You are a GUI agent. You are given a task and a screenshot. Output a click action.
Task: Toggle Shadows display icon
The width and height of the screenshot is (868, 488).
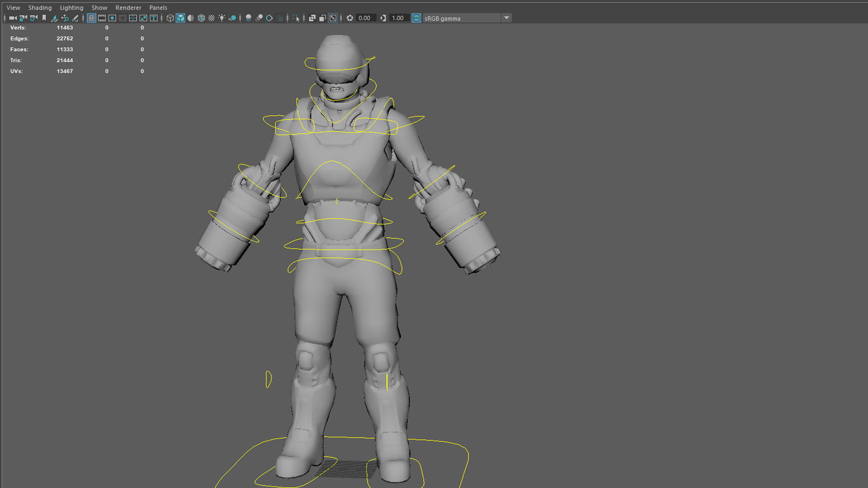pyautogui.click(x=232, y=18)
